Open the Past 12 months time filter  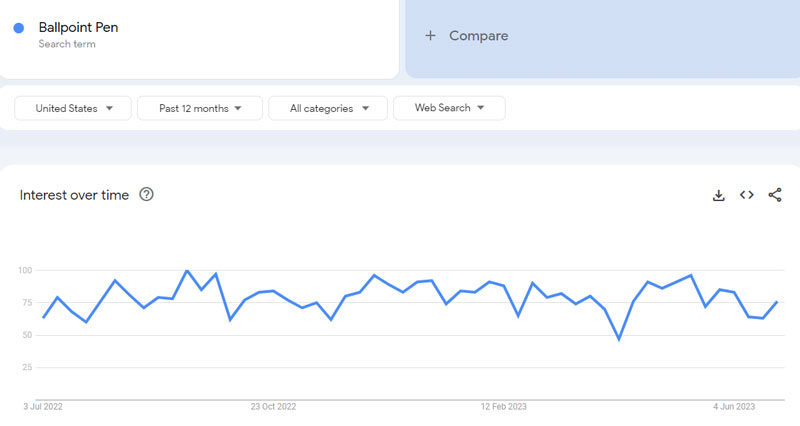click(x=200, y=108)
